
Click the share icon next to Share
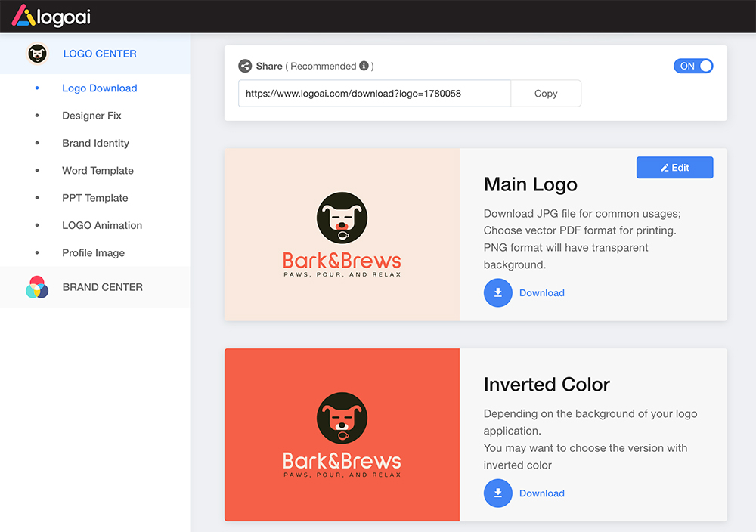click(245, 66)
